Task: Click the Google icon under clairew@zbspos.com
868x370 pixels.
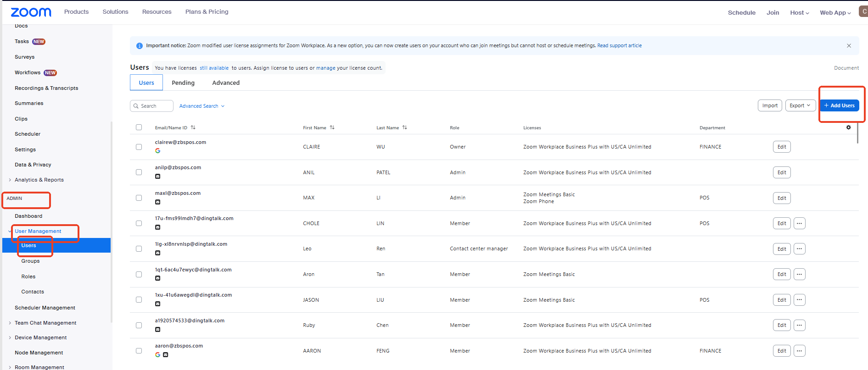Action: (x=158, y=150)
